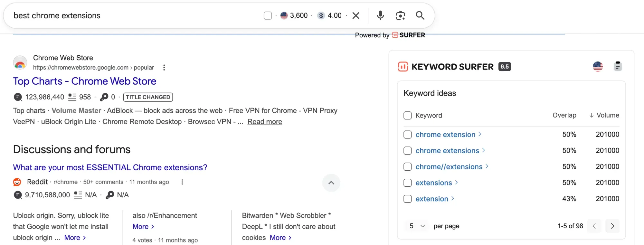This screenshot has width=644, height=245.
Task: Clear the search box with X icon
Action: tap(356, 15)
